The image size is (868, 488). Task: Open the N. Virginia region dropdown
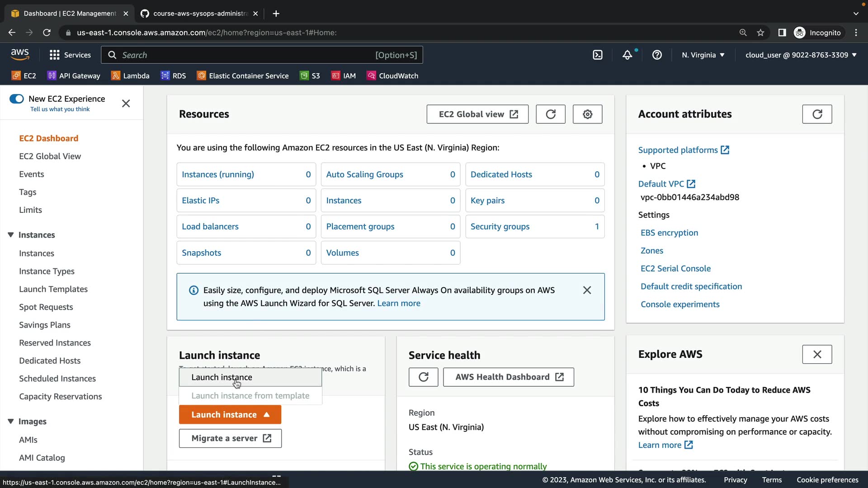703,55
